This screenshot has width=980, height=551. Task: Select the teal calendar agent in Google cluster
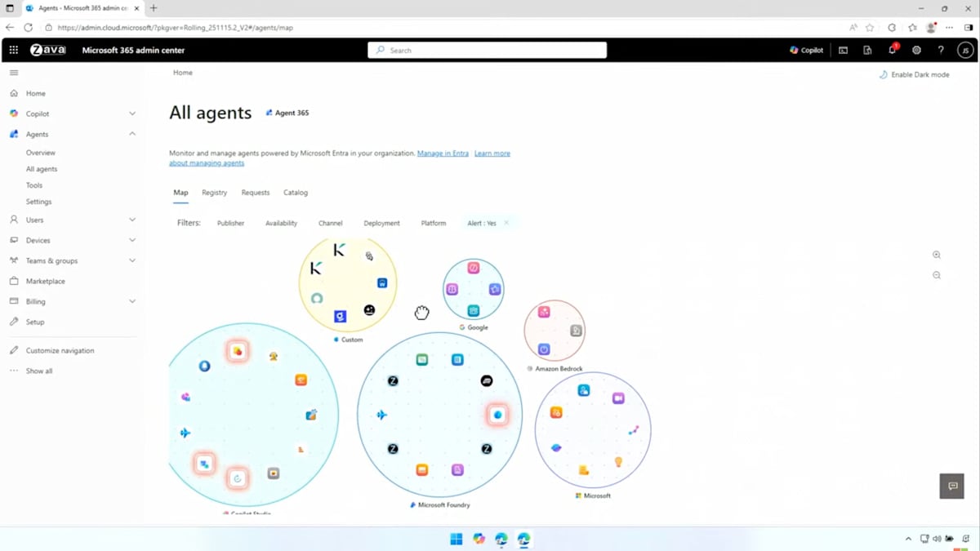tap(474, 311)
